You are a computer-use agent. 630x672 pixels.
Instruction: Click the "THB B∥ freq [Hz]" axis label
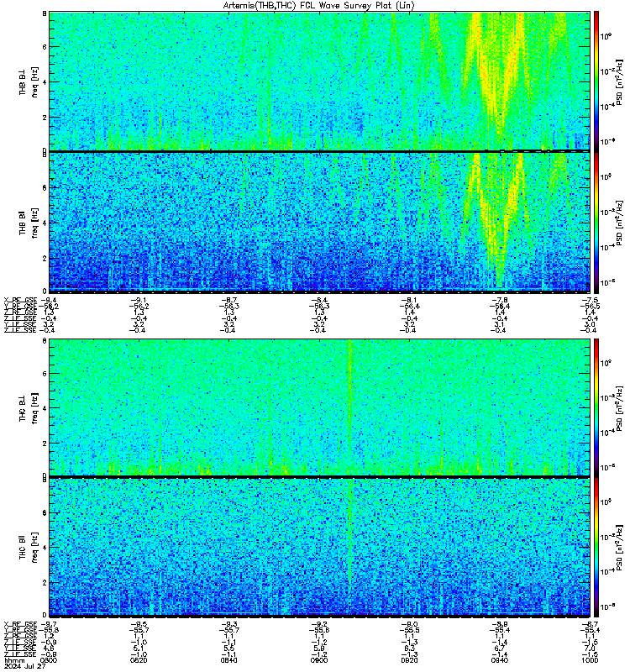29,223
